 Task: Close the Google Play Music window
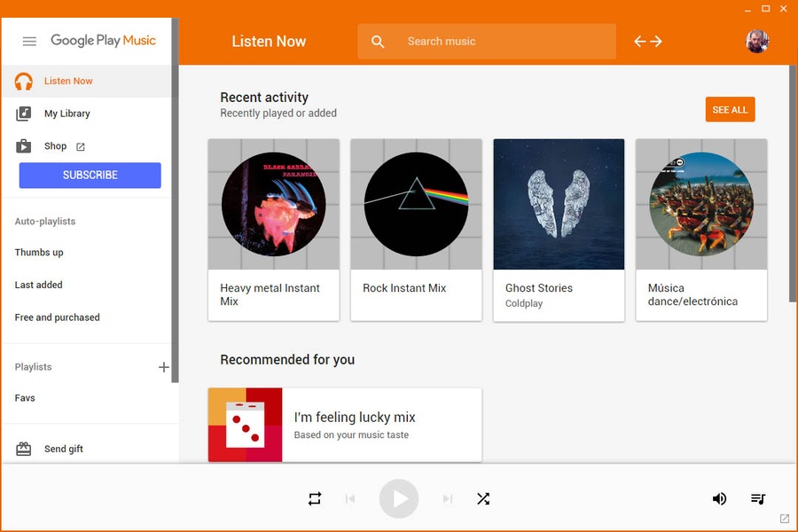784,9
